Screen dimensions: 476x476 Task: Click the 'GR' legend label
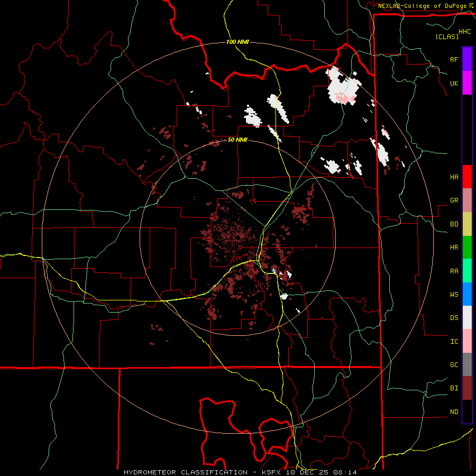tap(454, 200)
